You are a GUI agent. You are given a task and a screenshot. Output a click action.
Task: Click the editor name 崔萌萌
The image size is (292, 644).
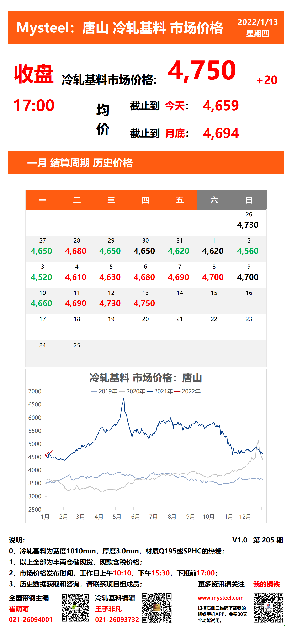click(19, 609)
